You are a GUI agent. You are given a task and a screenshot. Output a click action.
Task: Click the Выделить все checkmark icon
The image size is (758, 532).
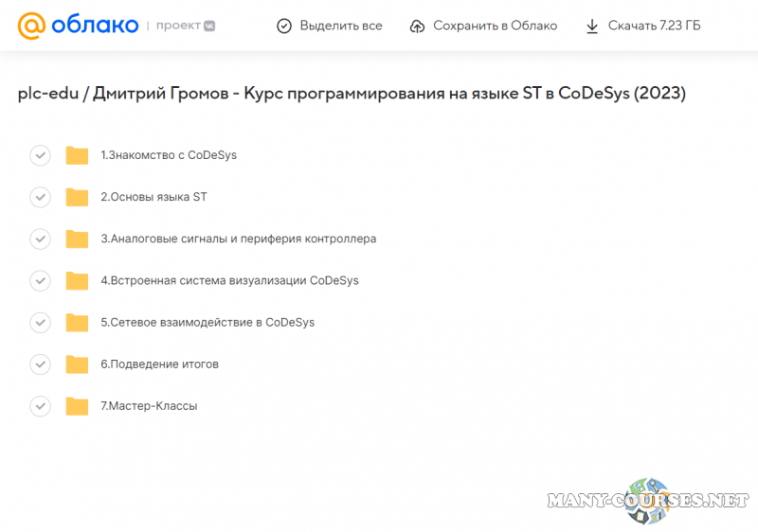pyautogui.click(x=284, y=27)
